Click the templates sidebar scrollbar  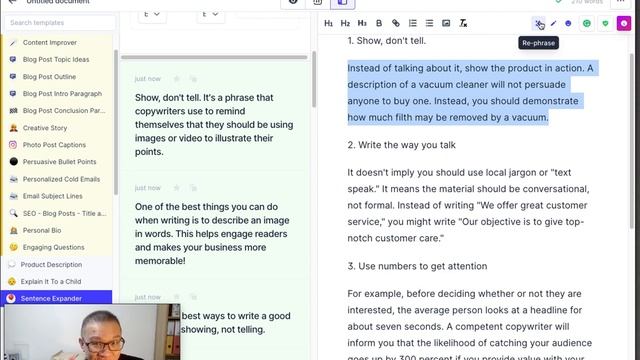[116, 122]
